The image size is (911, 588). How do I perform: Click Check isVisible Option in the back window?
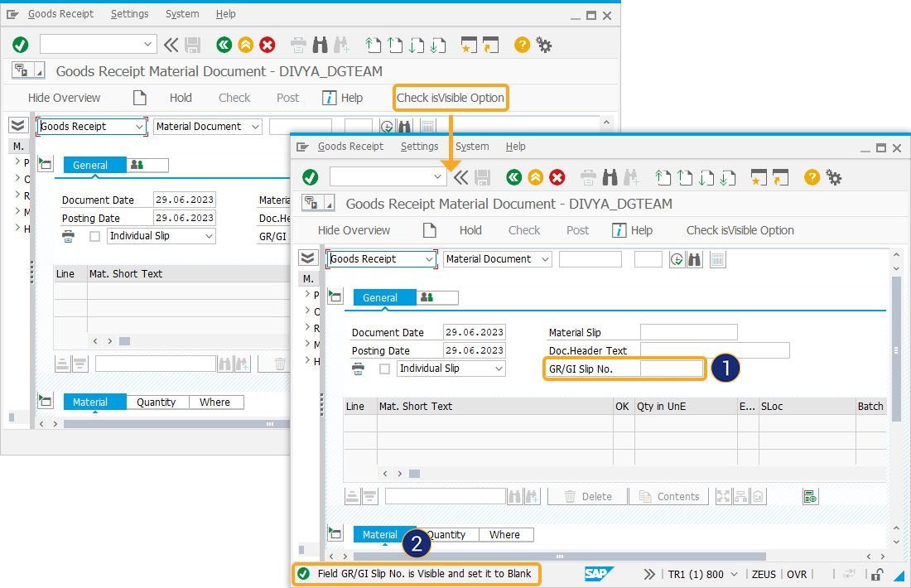[x=451, y=98]
